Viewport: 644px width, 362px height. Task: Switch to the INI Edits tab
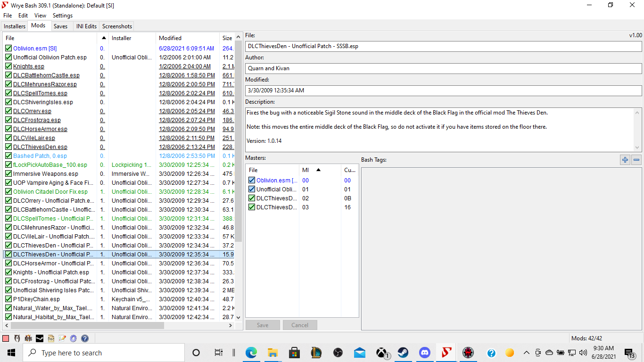(86, 26)
